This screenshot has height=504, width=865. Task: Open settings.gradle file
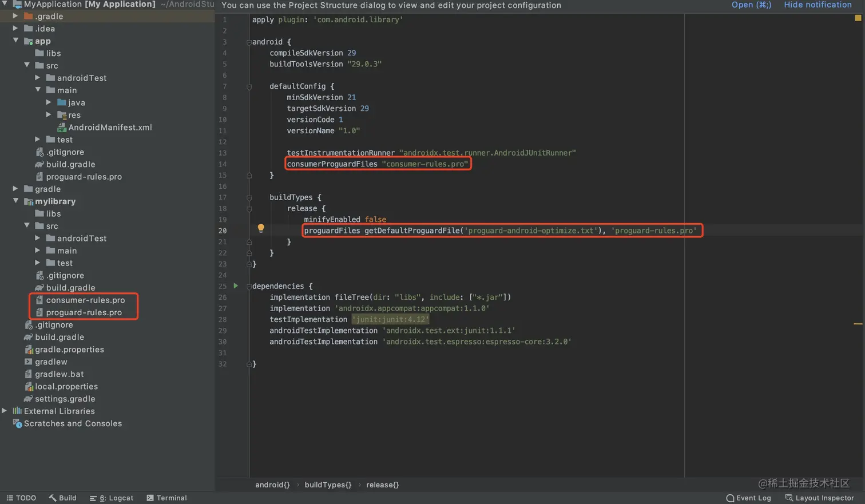pos(65,399)
